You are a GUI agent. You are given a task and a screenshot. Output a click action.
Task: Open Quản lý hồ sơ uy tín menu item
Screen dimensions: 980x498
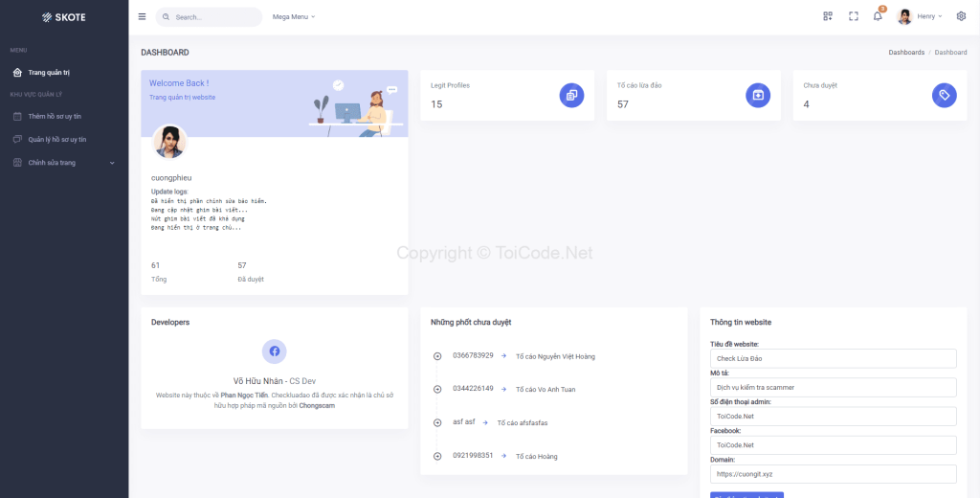coord(57,140)
